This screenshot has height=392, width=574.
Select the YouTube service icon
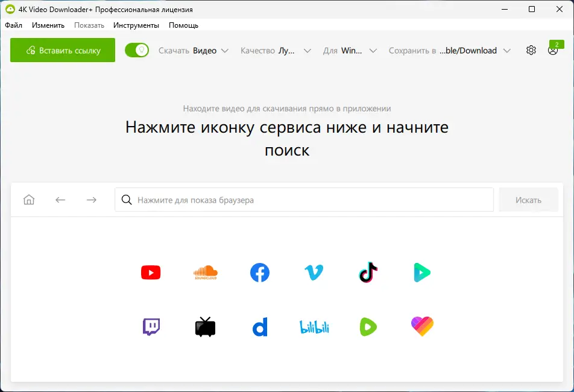tap(150, 272)
